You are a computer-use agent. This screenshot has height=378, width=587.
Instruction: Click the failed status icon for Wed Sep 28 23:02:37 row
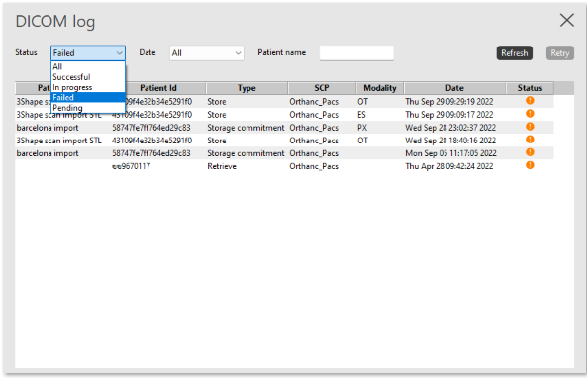530,127
